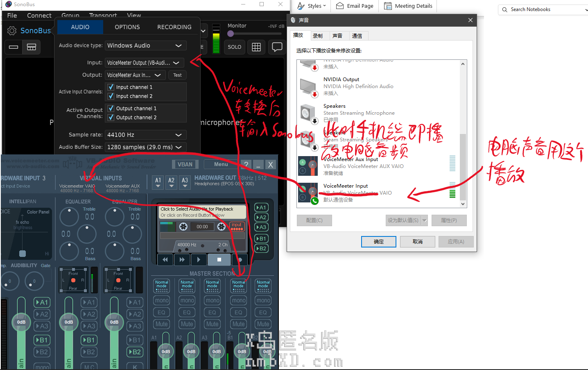The height and width of the screenshot is (370, 588).
Task: Switch to the RECORDING tab
Action: [x=174, y=27]
